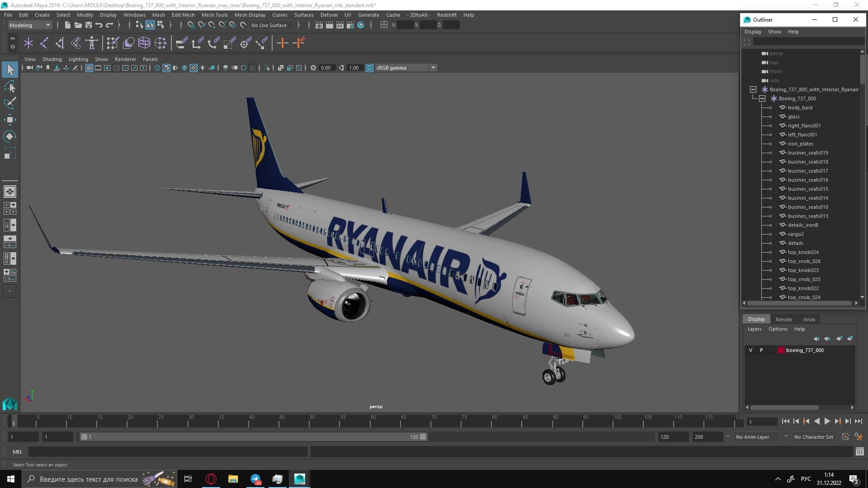The width and height of the screenshot is (868, 488).
Task: Activate the Lasso select tool
Action: pyautogui.click(x=10, y=86)
